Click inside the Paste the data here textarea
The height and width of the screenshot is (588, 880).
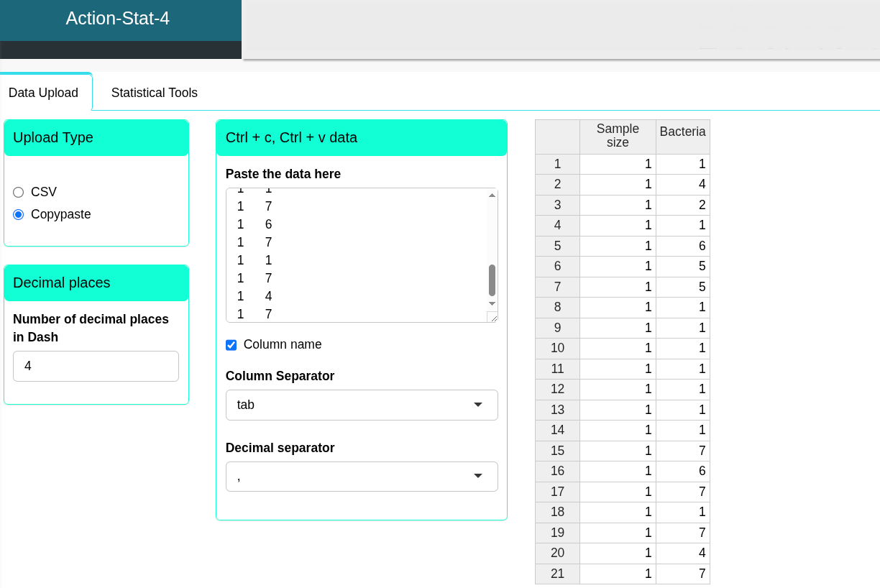pyautogui.click(x=357, y=255)
